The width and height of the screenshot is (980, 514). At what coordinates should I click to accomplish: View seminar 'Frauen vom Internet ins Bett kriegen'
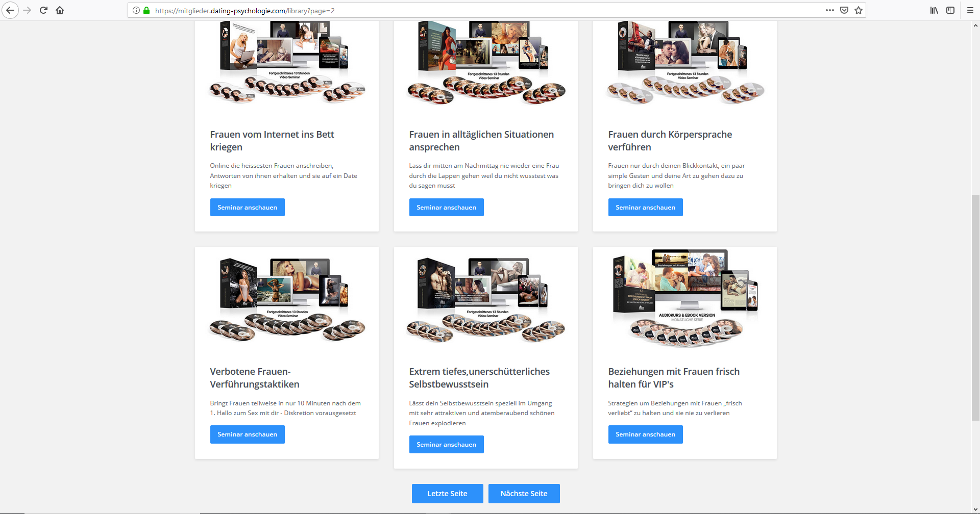[247, 208]
